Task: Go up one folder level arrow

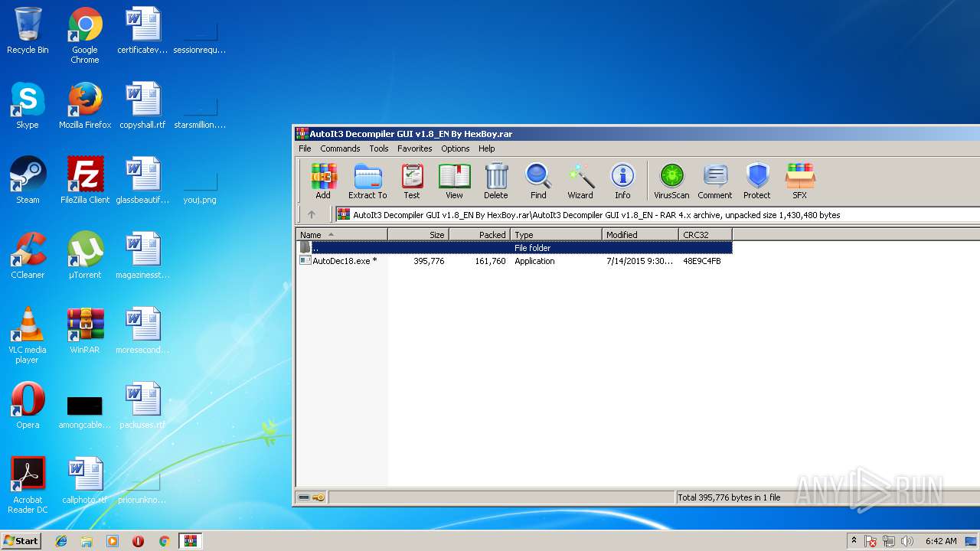Action: pos(312,215)
